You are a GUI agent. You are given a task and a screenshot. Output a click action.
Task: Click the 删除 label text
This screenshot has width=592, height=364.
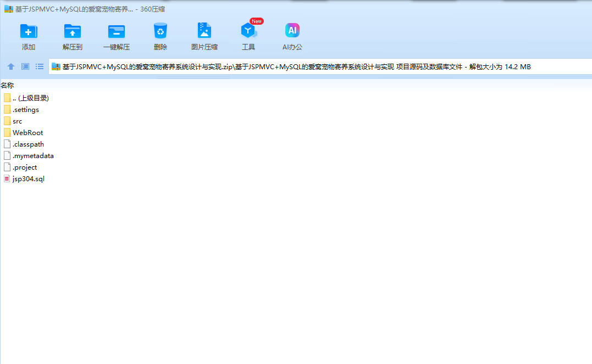161,47
